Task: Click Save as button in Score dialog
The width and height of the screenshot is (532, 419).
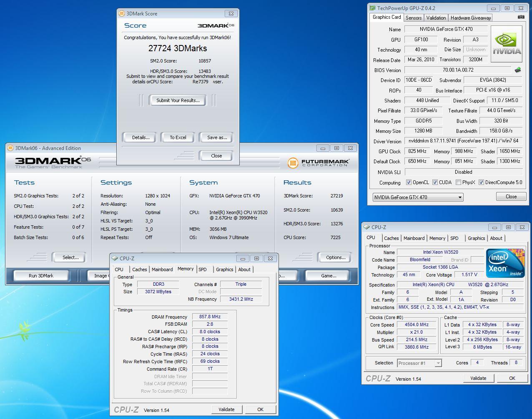Action: coord(217,137)
